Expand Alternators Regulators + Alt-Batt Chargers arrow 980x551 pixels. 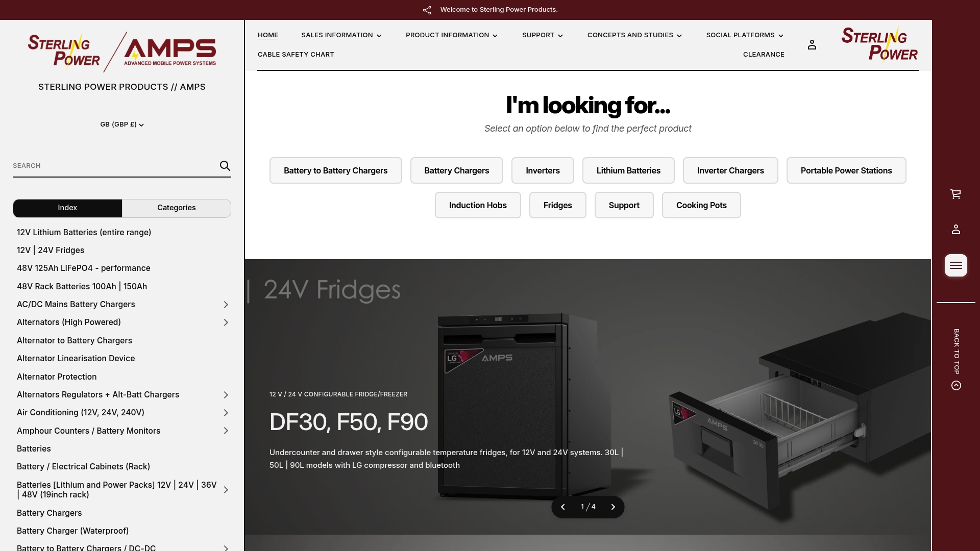226,395
